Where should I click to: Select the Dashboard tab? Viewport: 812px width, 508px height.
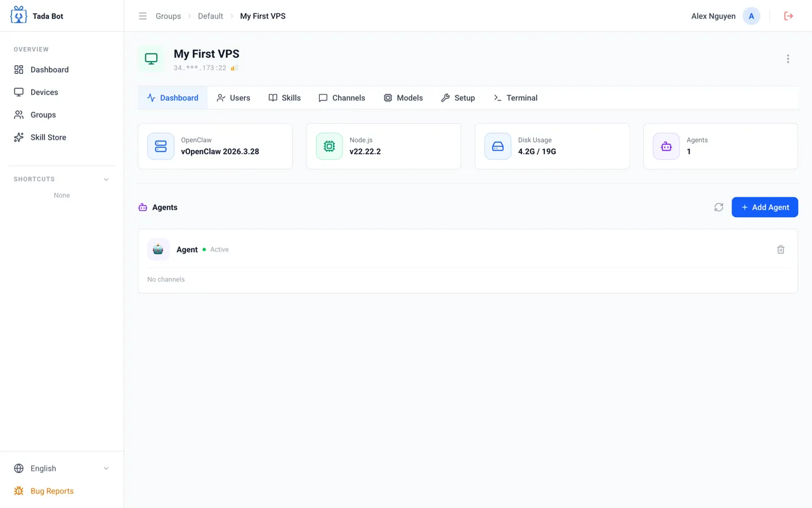(x=173, y=98)
